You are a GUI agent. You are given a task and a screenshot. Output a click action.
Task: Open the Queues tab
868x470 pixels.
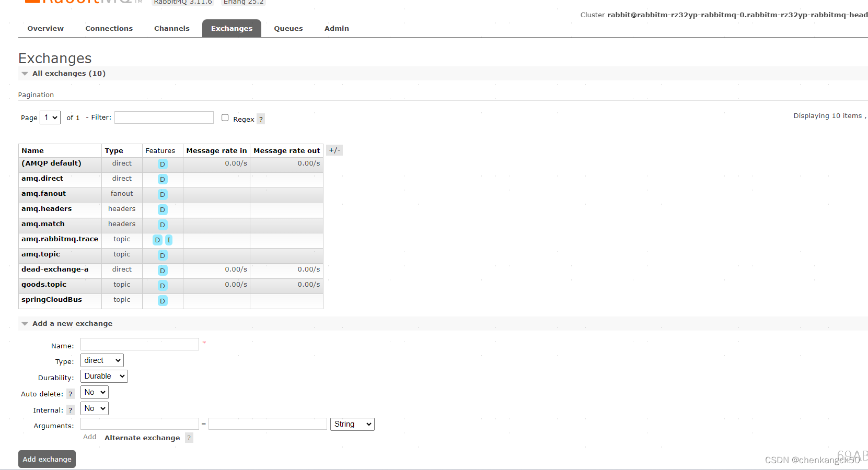coord(288,29)
